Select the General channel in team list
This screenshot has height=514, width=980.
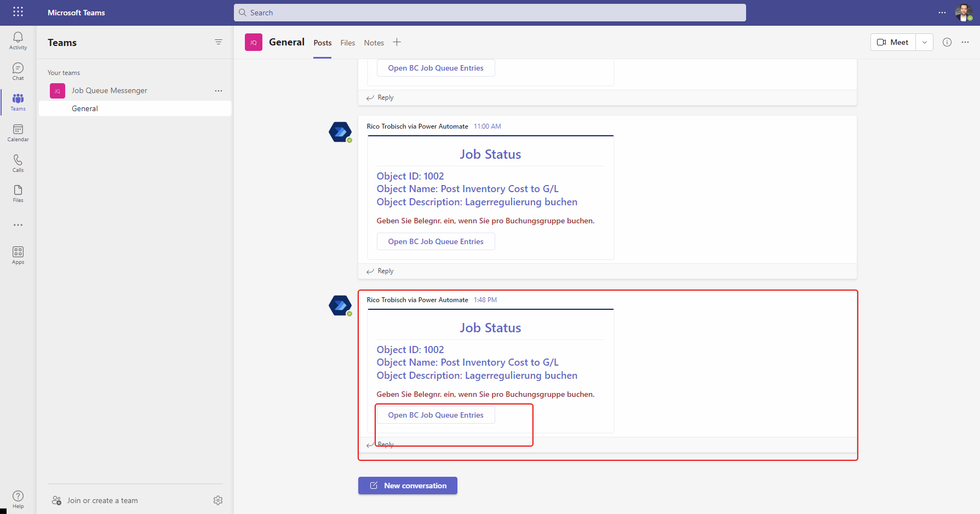coord(135,108)
